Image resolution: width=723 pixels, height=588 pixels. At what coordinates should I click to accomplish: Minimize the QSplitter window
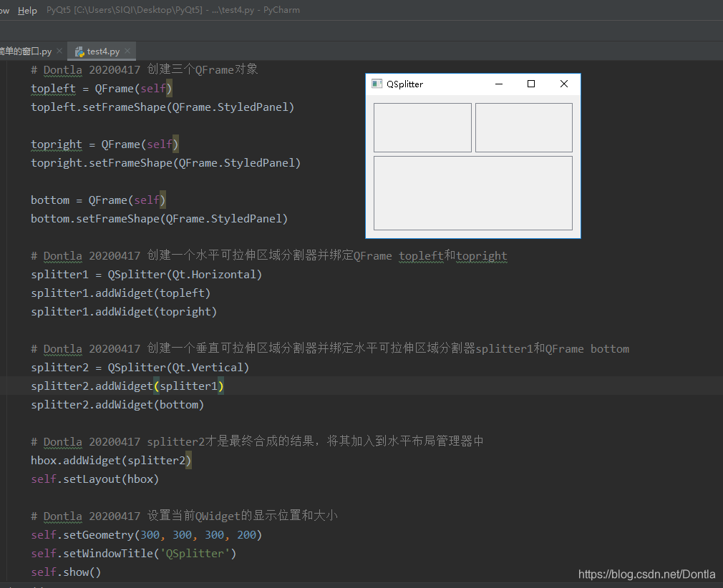(x=499, y=84)
